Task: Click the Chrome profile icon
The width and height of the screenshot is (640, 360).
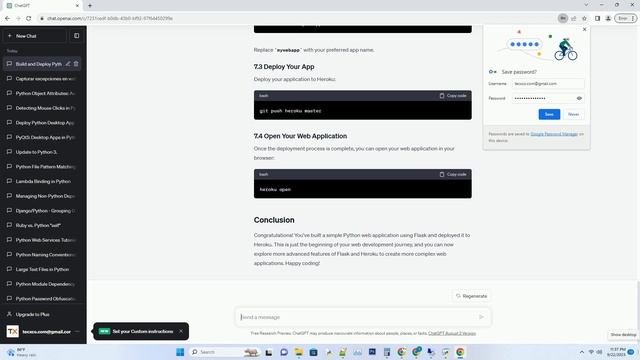Action: 608,18
